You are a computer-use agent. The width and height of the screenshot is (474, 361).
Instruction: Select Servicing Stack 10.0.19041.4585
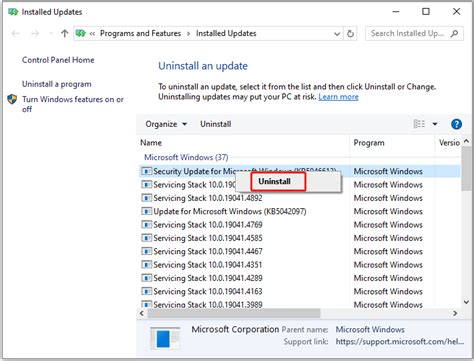click(x=208, y=238)
